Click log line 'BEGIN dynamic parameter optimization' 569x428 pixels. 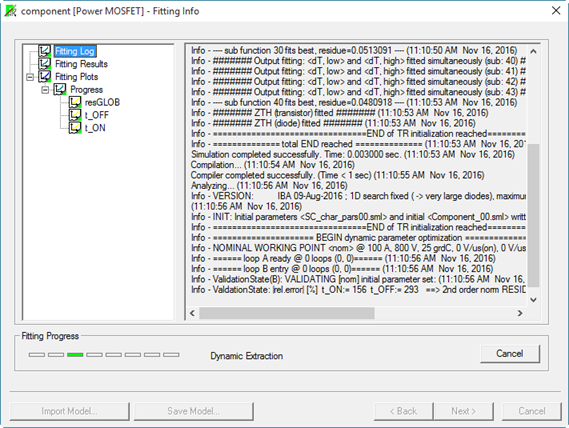pos(358,238)
